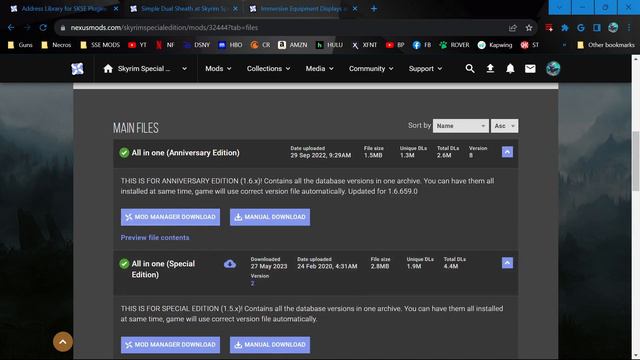Open the HBO bookmark
640x360 pixels.
pos(230,45)
